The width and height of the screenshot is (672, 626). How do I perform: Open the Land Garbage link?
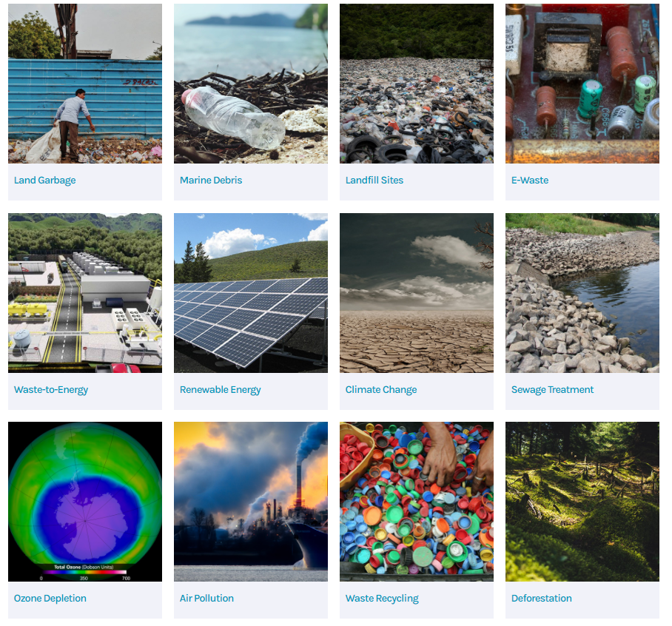click(44, 181)
